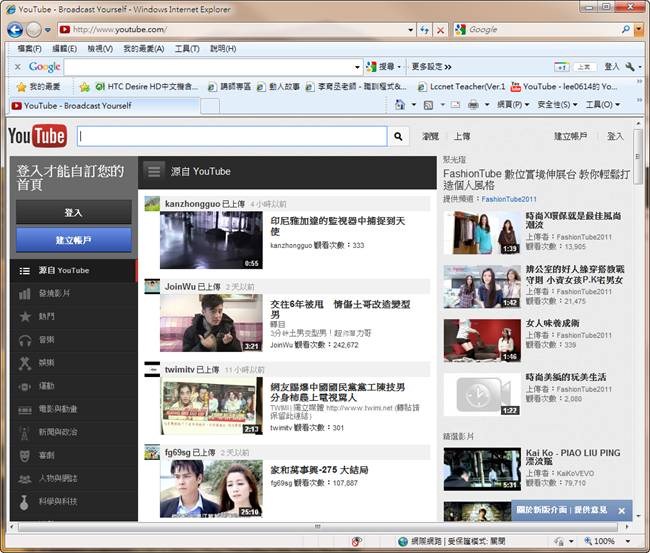Image resolution: width=650 pixels, height=553 pixels.
Task: Open the 工具(O) command bar dropdown
Action: (603, 104)
